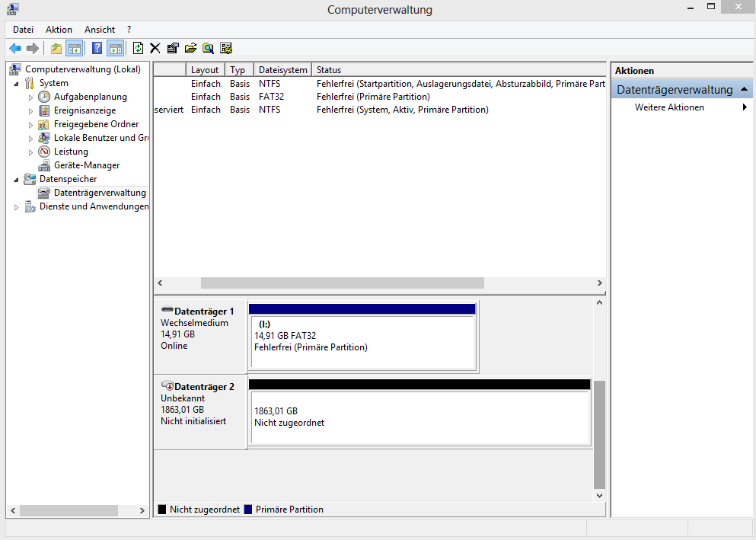Viewport: 756px width, 540px height.
Task: Click unallocated 1863,01 GB disk area
Action: [x=419, y=417]
